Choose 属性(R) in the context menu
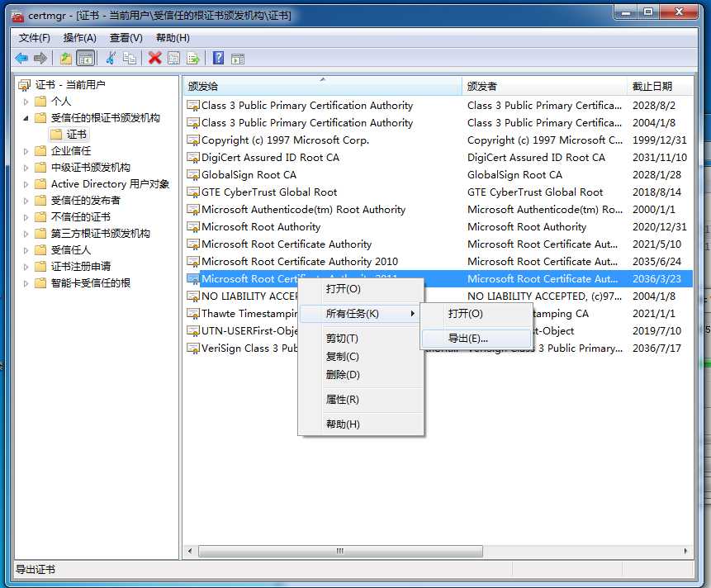711x588 pixels. [x=361, y=400]
